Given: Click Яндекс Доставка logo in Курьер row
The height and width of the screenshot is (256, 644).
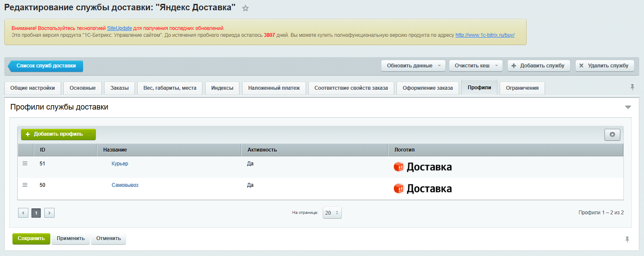Looking at the screenshot, I should pos(423,167).
